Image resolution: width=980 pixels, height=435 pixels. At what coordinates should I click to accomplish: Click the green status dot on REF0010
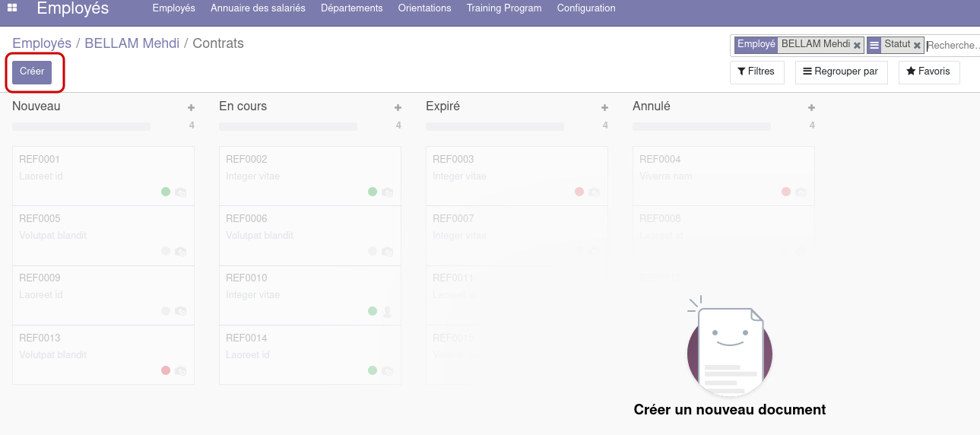373,311
